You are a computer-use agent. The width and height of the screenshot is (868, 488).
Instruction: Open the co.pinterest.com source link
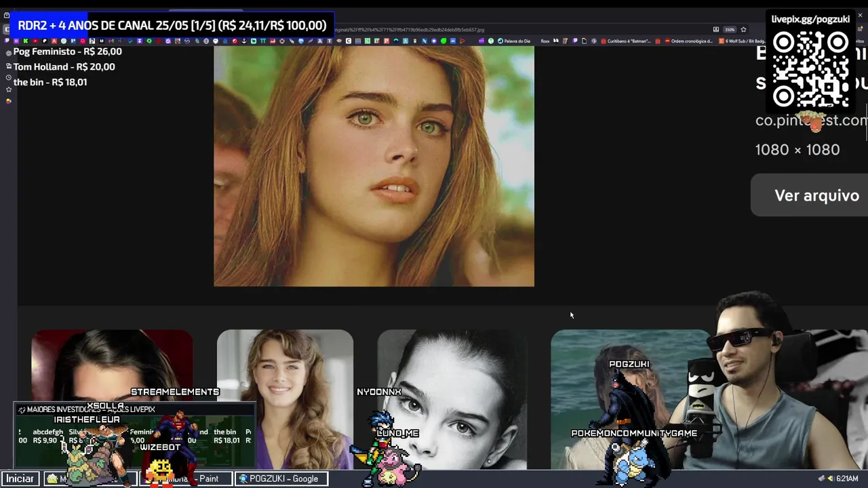click(811, 120)
